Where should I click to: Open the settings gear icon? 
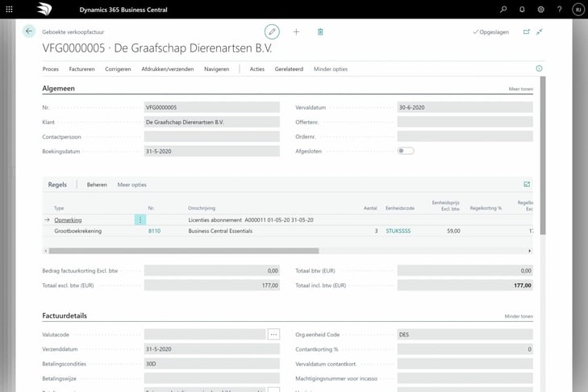click(x=540, y=10)
